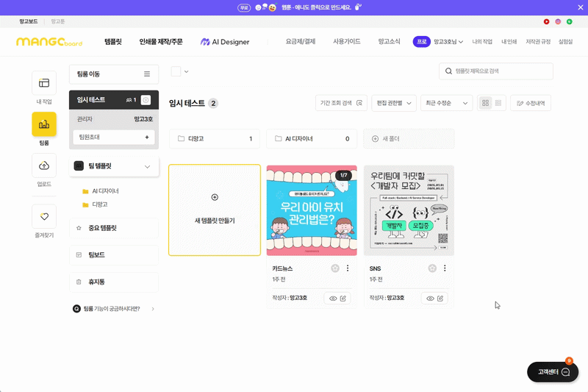588x392 pixels.
Task: Click the 수정내역 button
Action: click(531, 103)
